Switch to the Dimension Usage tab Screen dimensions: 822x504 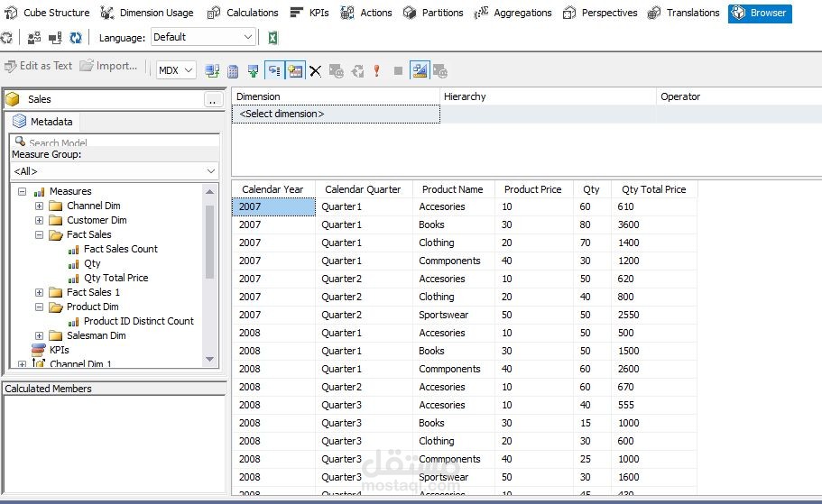(x=147, y=13)
